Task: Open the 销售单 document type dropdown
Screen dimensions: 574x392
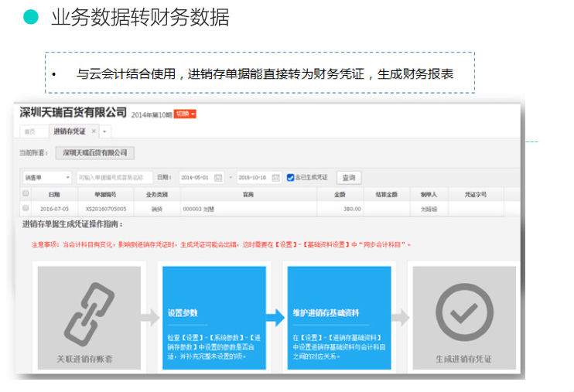Action: coord(46,177)
